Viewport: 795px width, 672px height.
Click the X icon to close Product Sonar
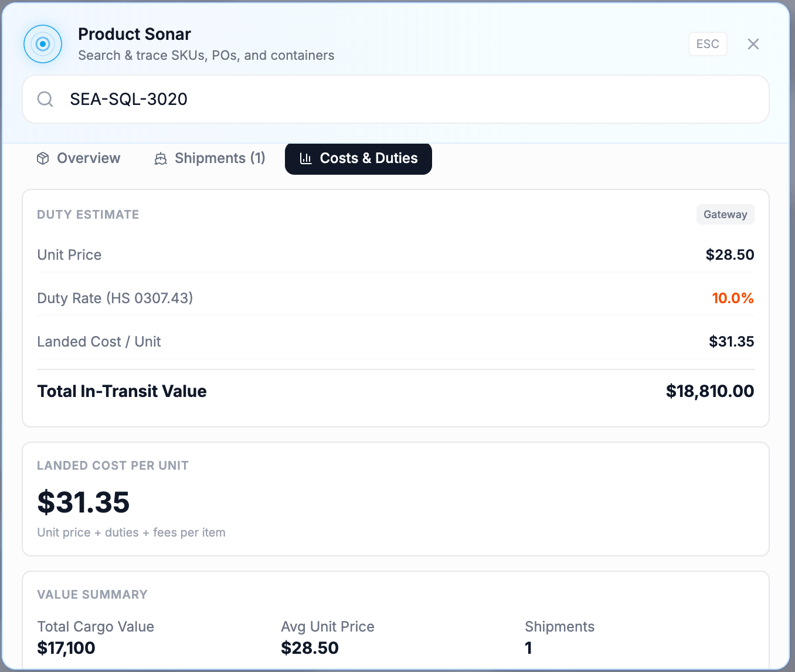753,44
